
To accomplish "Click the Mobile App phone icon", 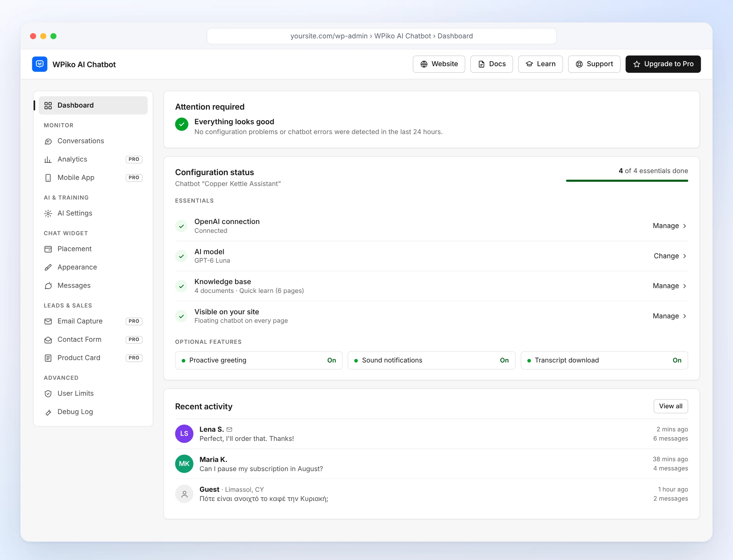I will [48, 178].
